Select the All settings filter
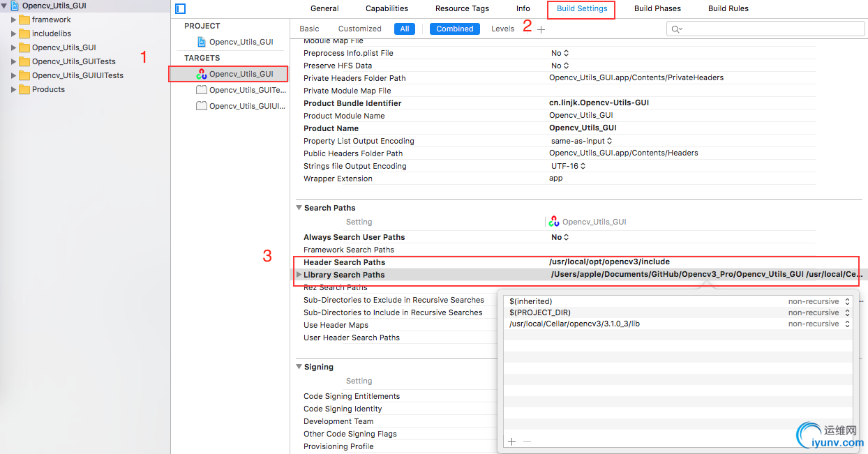 [x=405, y=29]
